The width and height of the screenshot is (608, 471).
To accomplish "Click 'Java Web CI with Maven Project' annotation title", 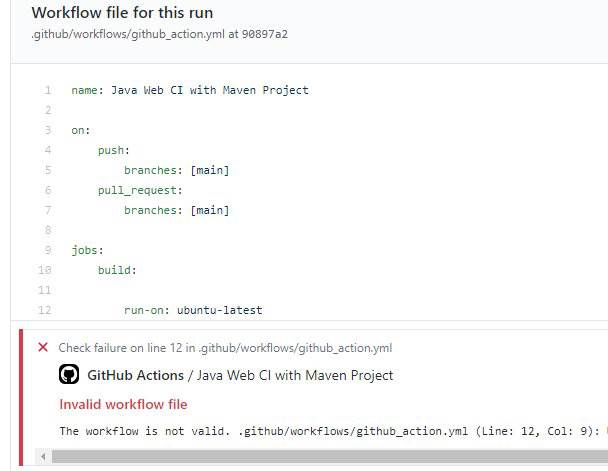I will point(295,375).
